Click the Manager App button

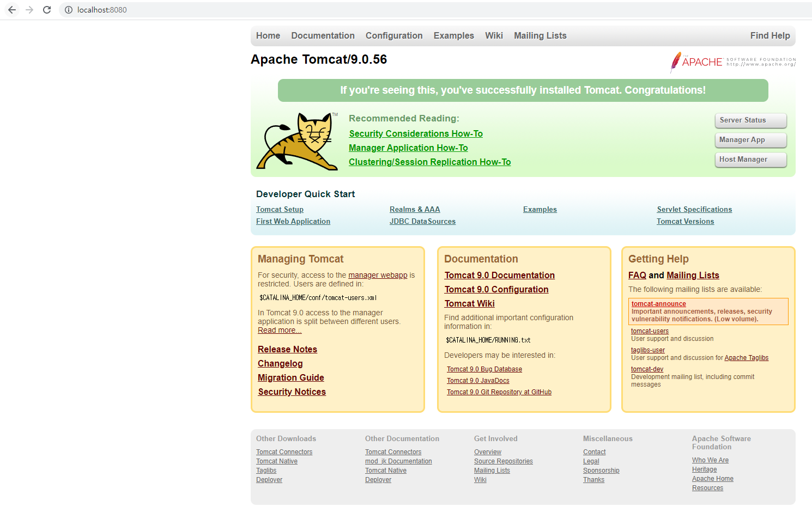[x=750, y=140]
